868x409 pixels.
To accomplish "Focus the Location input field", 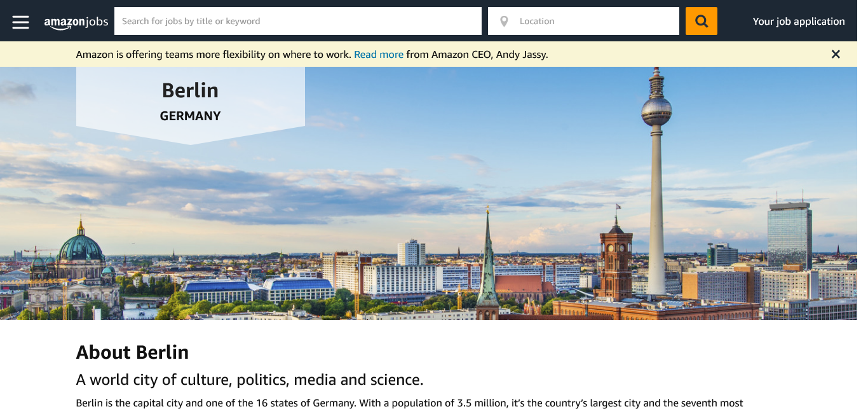I will point(594,21).
